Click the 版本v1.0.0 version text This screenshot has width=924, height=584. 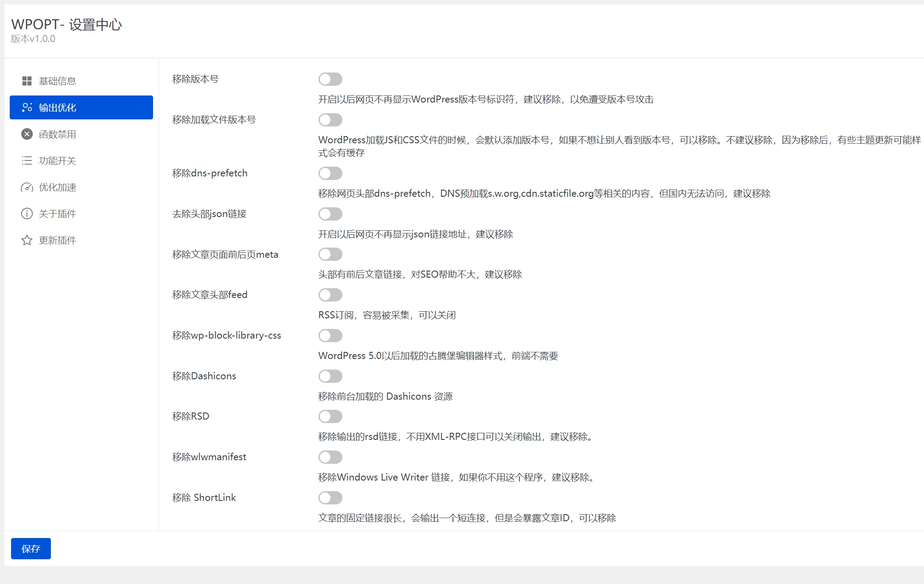click(x=33, y=39)
